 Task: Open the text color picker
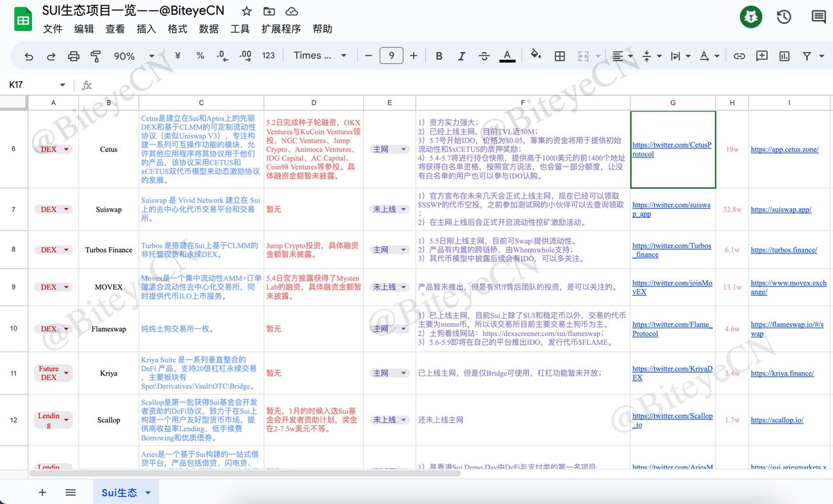coord(507,56)
